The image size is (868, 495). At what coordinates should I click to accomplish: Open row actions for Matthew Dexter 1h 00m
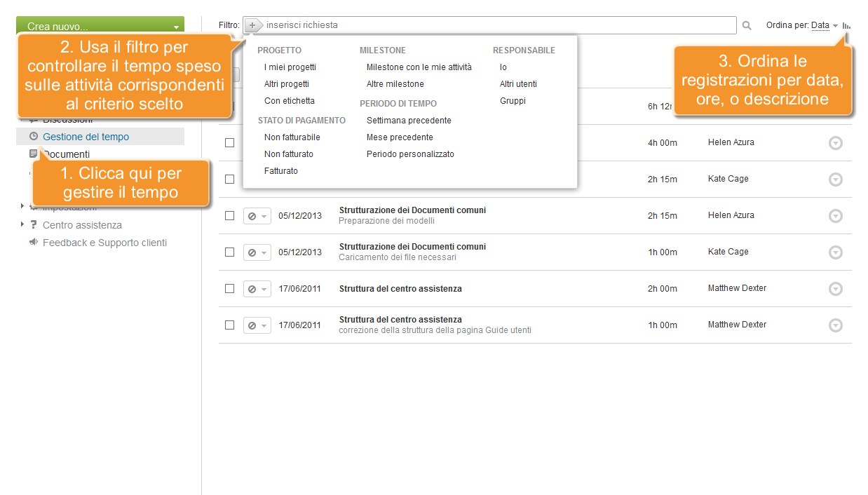[x=835, y=325]
